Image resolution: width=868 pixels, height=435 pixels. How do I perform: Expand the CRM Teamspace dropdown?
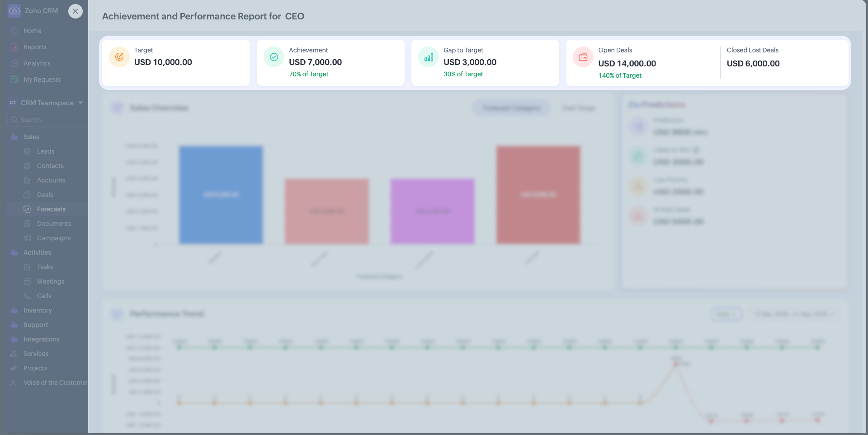coord(80,103)
